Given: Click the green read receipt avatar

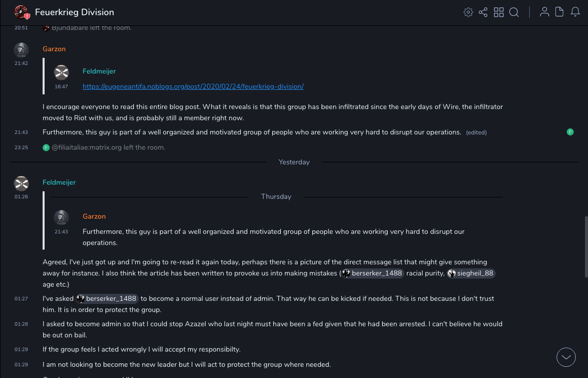Looking at the screenshot, I should pyautogui.click(x=570, y=132).
